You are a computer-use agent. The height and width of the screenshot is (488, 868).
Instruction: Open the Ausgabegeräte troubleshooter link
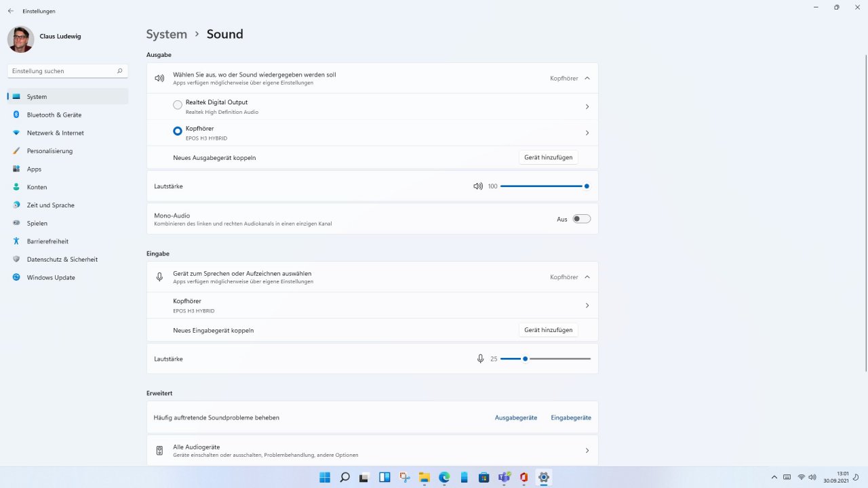pos(516,418)
